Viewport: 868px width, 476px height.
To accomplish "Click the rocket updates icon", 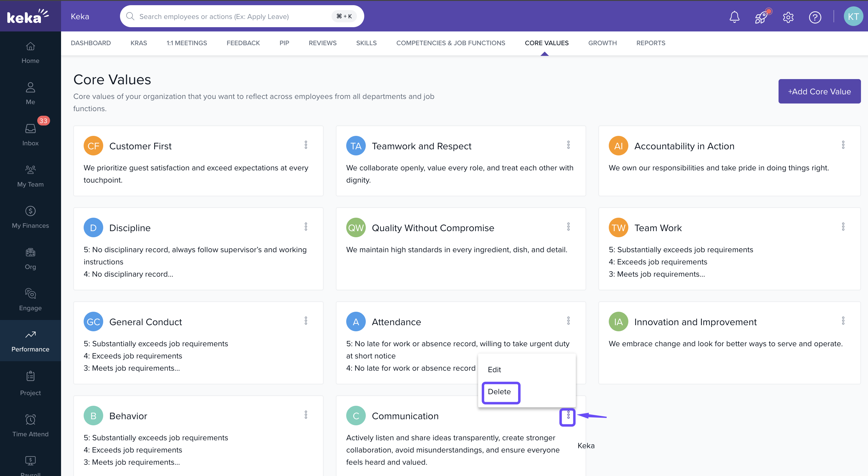I will click(761, 16).
